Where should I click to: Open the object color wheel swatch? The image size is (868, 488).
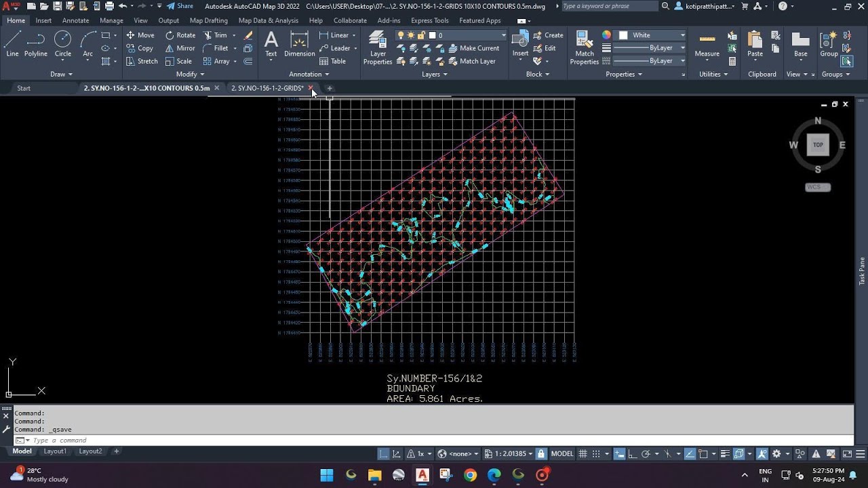pos(606,35)
